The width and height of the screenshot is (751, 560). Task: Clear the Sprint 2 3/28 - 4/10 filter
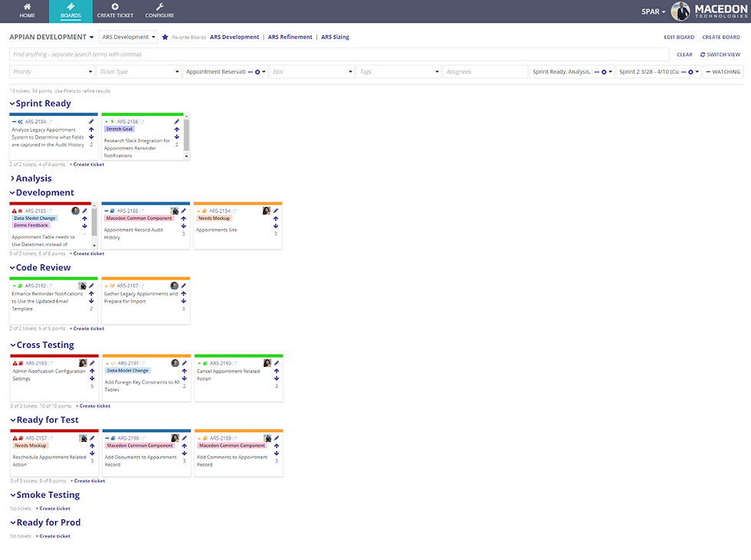coord(690,72)
